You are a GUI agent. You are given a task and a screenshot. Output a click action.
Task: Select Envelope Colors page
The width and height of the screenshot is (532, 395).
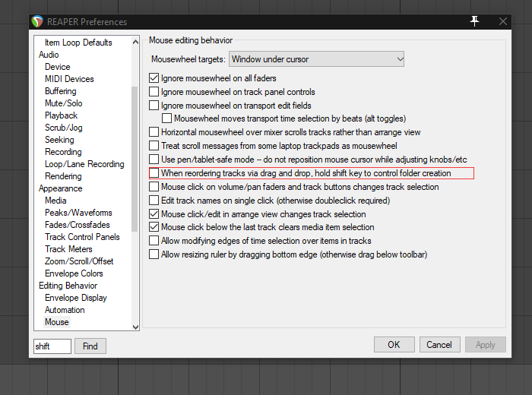pos(74,273)
